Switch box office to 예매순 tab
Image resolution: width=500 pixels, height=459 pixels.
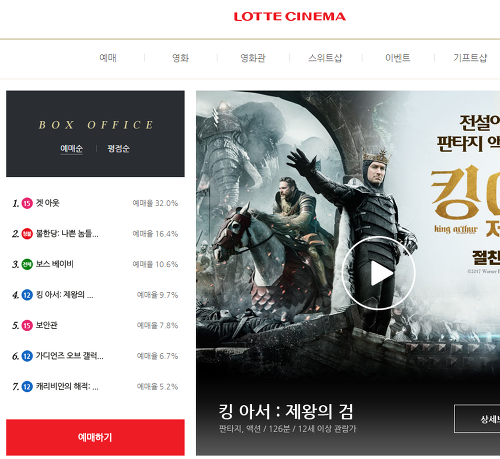[x=71, y=148]
